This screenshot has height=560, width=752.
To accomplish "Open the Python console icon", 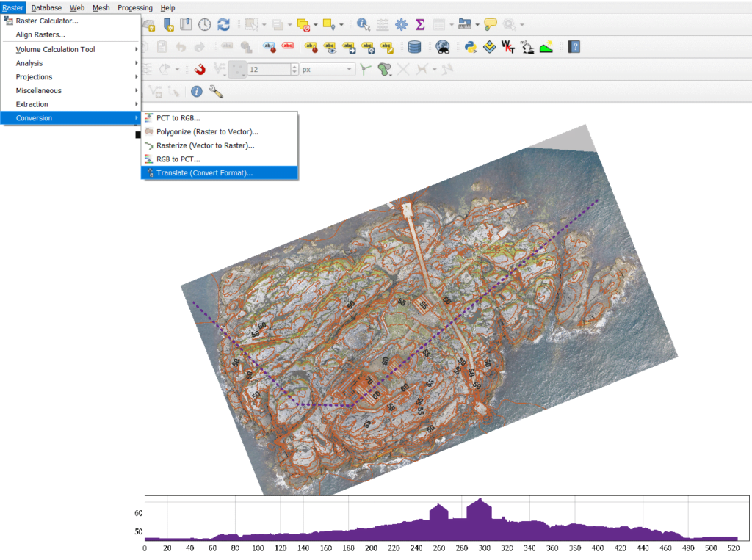I will [x=471, y=47].
